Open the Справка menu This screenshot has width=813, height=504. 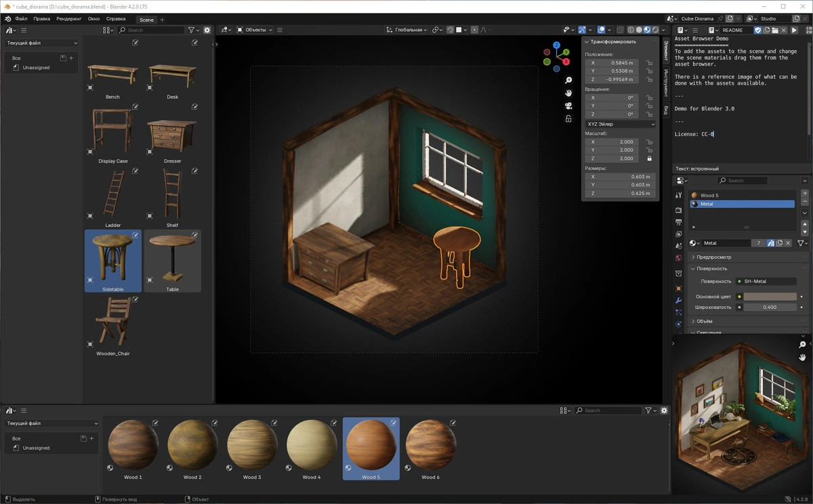point(116,19)
